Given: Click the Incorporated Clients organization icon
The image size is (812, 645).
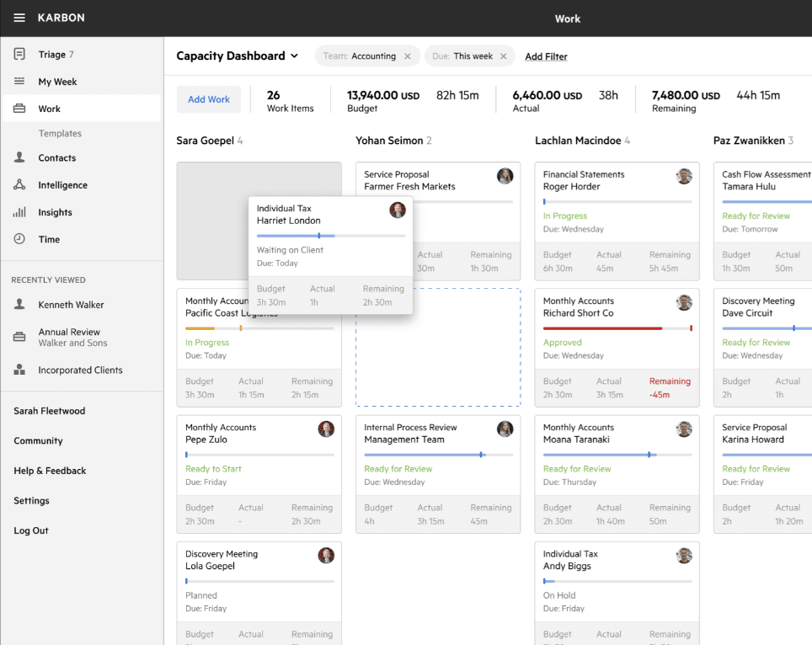Looking at the screenshot, I should pos(19,370).
